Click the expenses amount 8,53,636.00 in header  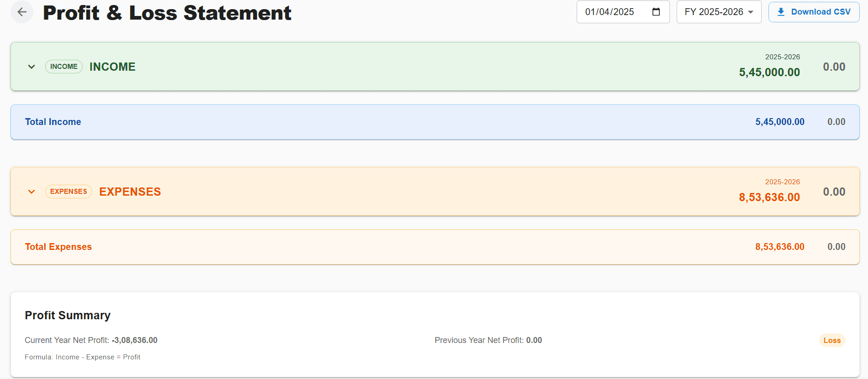[769, 197]
